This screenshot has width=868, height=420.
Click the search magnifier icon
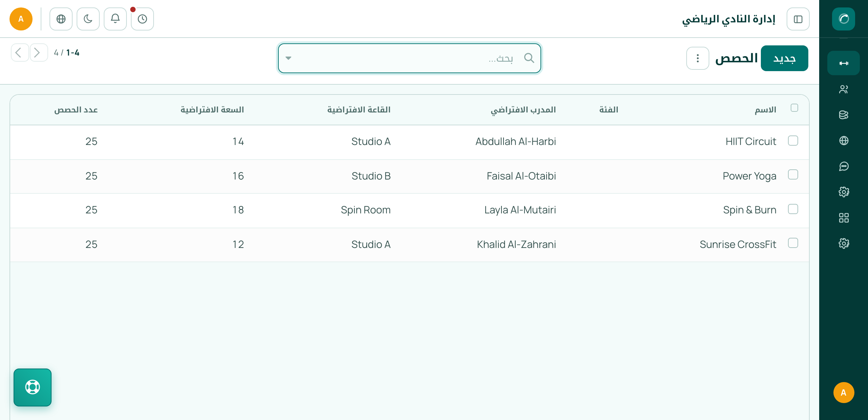[529, 58]
